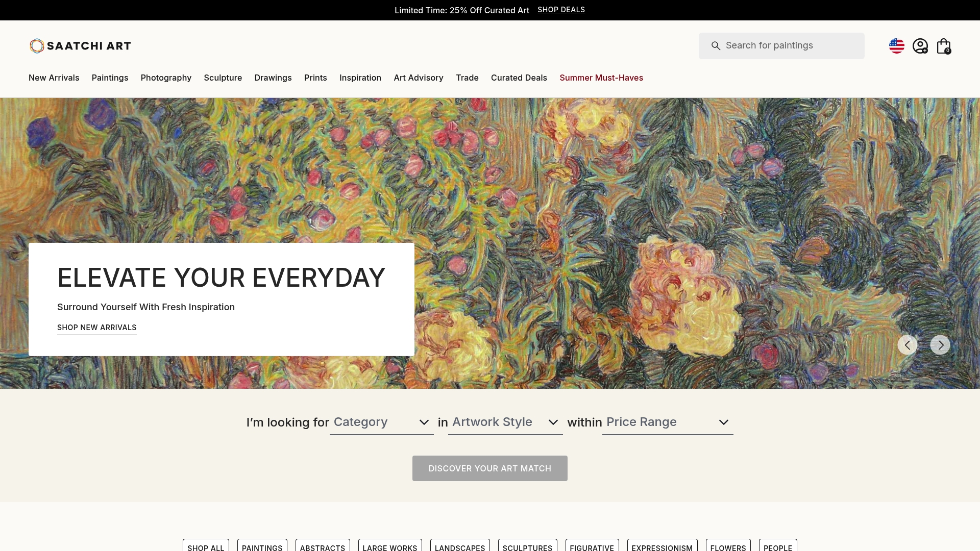Screen dimensions: 980x551
Task: Click the ELEVATE YOUR EVERYDAY heading
Action: click(x=222, y=278)
